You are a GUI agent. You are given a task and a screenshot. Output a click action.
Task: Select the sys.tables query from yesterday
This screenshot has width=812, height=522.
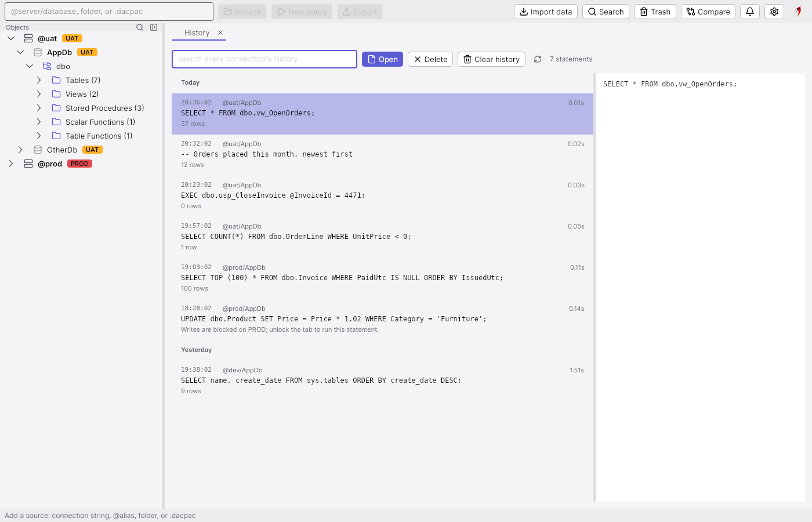click(x=382, y=381)
